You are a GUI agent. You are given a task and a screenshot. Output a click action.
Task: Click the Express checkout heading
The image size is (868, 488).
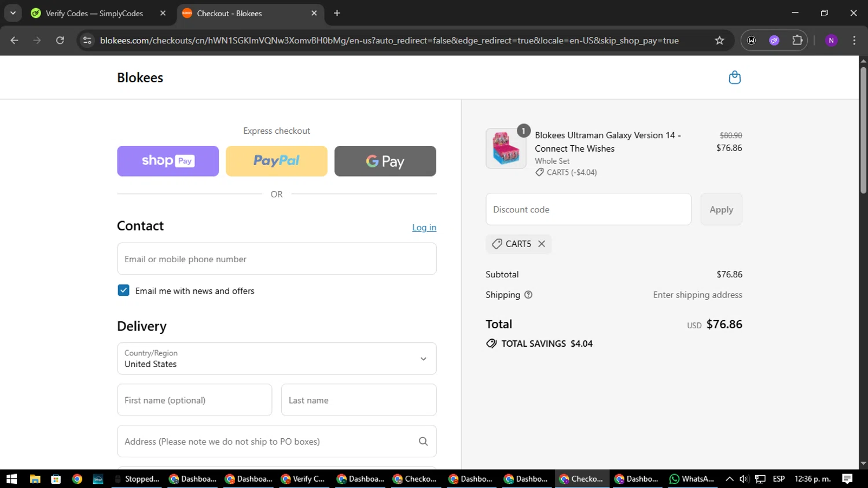pos(277,131)
